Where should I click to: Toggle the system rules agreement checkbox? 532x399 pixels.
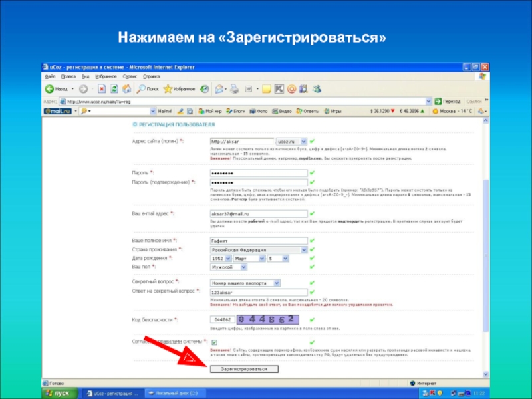click(214, 342)
